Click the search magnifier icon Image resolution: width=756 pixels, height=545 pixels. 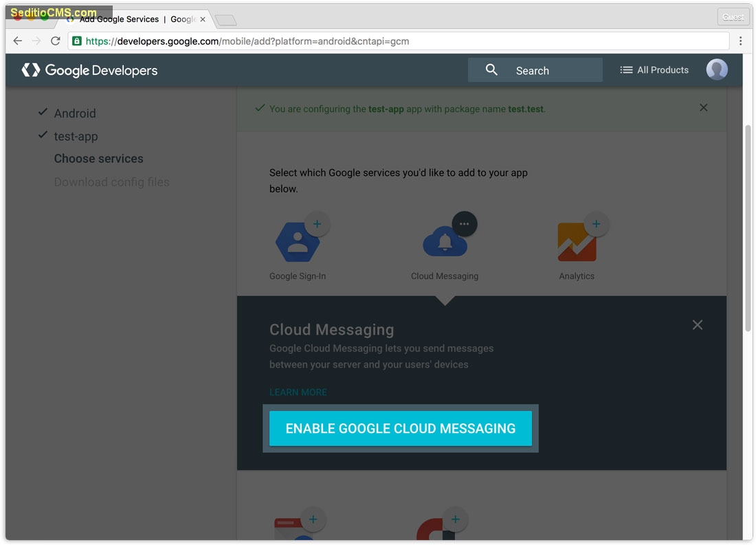tap(491, 70)
